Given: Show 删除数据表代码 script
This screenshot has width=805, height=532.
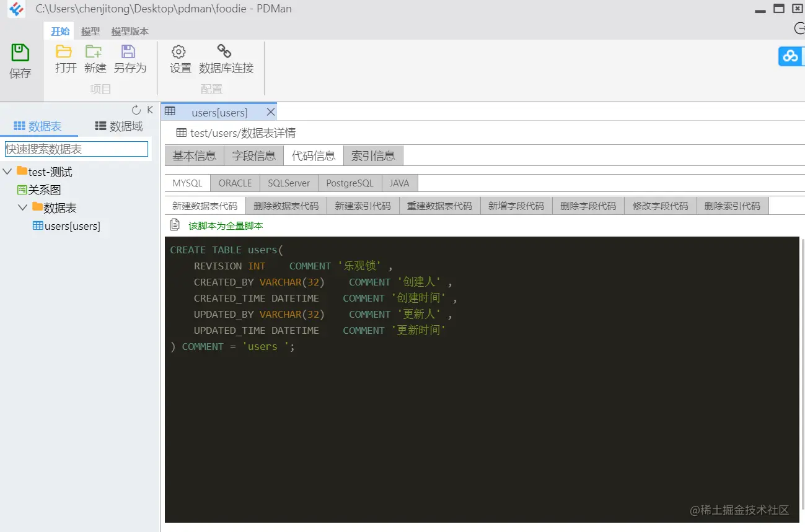Looking at the screenshot, I should [x=286, y=206].
